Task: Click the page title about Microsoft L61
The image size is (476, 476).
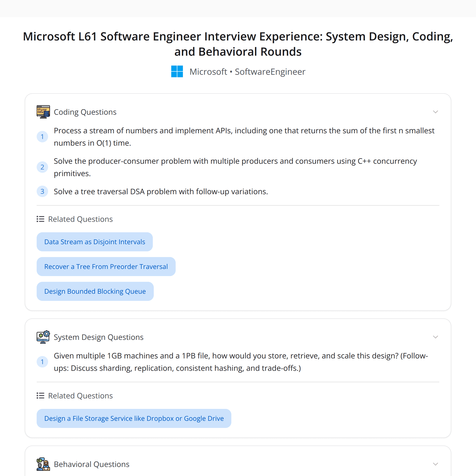Action: click(238, 44)
